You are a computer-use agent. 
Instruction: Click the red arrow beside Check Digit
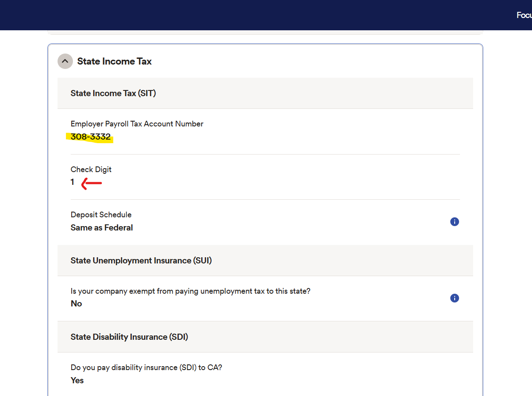point(92,183)
